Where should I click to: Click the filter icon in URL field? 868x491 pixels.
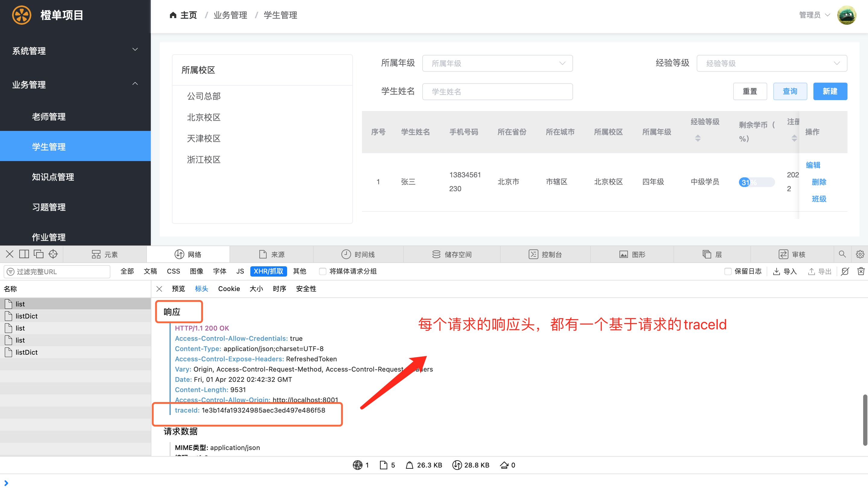(11, 271)
